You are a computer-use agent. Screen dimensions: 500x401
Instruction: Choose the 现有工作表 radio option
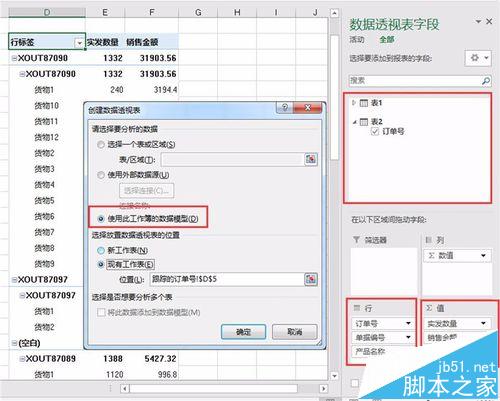[101, 265]
